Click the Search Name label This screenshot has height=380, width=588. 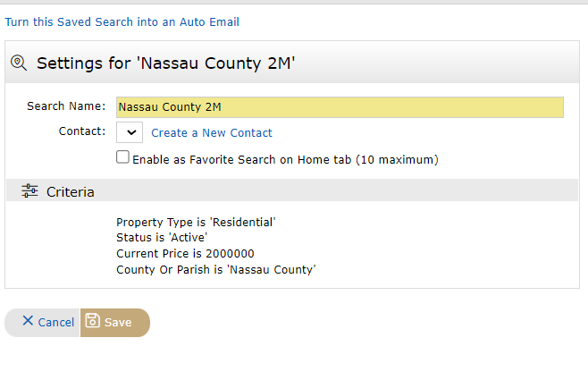coord(66,106)
